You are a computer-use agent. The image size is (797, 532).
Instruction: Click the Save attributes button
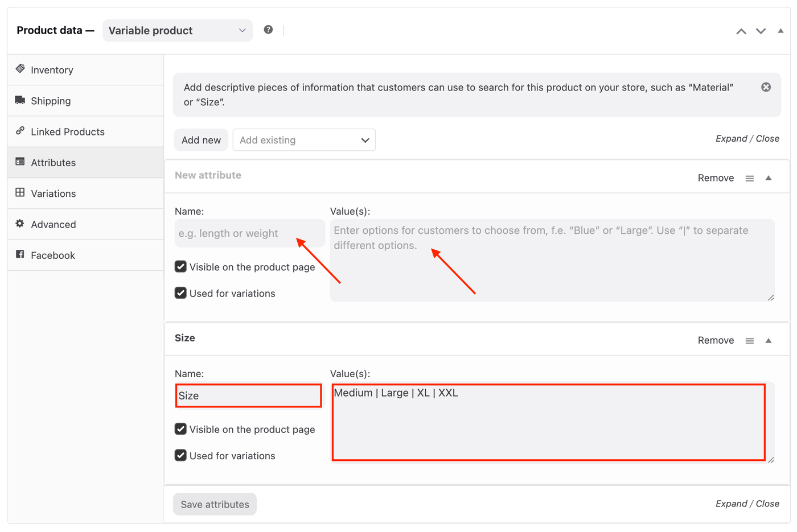click(x=215, y=504)
